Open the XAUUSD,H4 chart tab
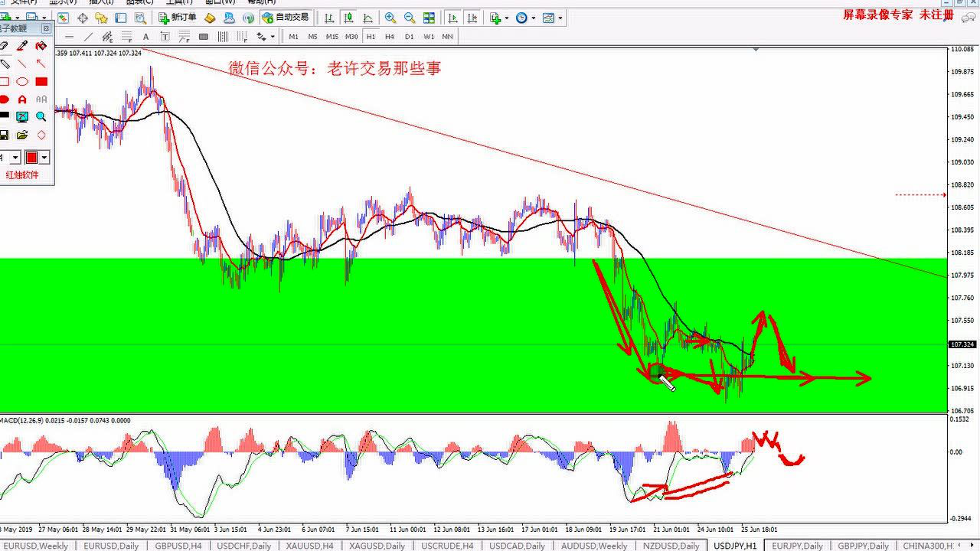Image resolution: width=980 pixels, height=551 pixels. 309,546
